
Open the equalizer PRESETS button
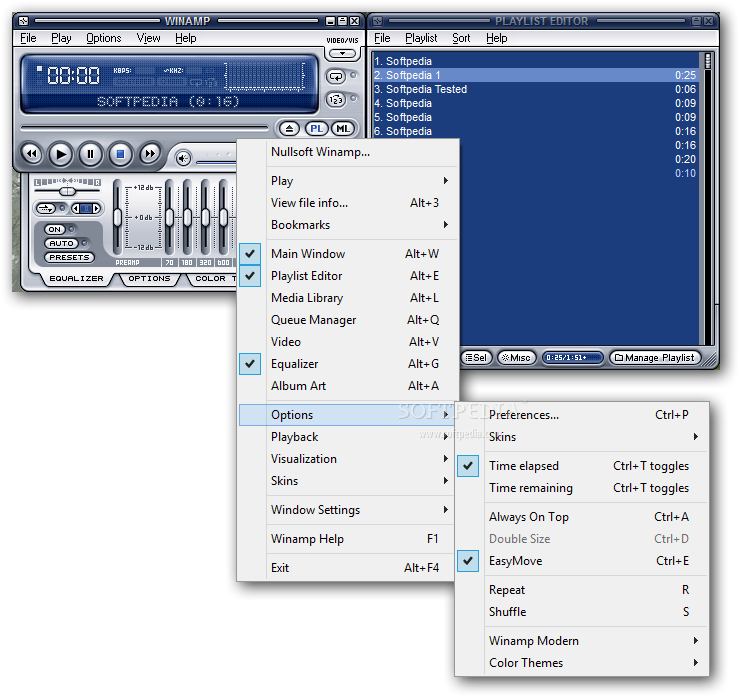pos(69,258)
